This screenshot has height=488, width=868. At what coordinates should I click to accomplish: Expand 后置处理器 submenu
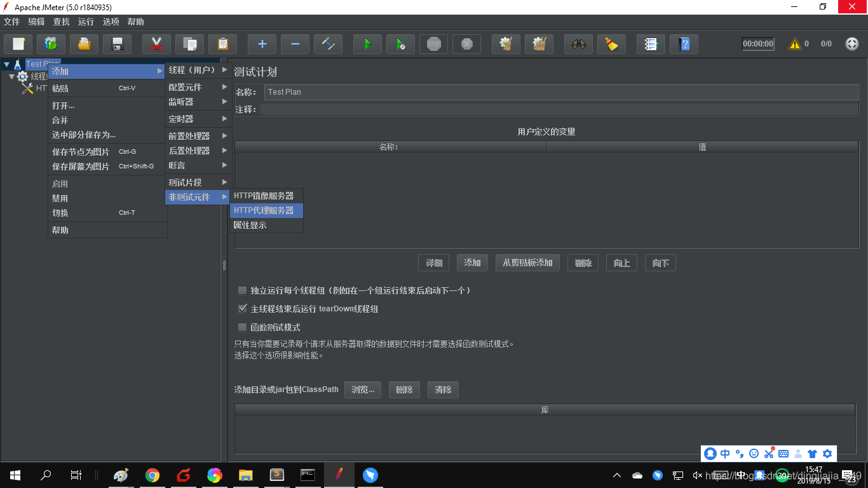(x=198, y=151)
